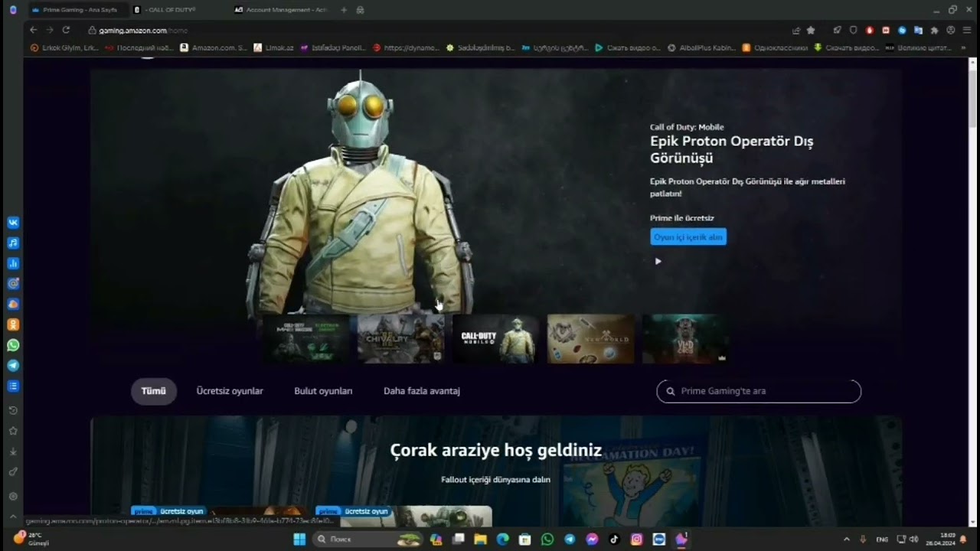Open the blue bar-chart icon in the sidebar

[x=13, y=263]
